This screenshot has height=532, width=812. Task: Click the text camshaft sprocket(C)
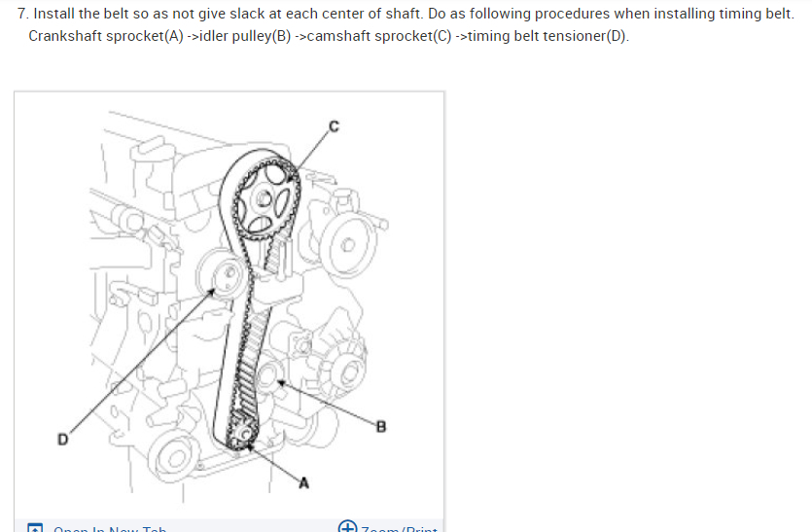coord(379,36)
